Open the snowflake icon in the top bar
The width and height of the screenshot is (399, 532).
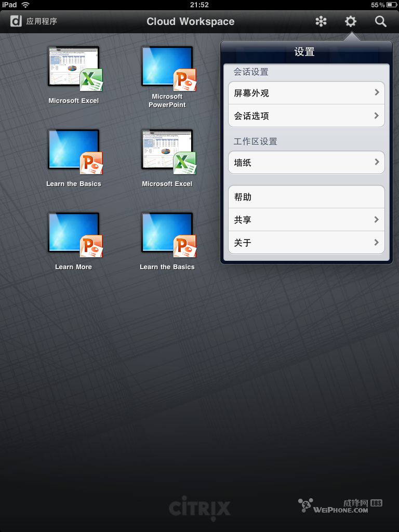(321, 22)
